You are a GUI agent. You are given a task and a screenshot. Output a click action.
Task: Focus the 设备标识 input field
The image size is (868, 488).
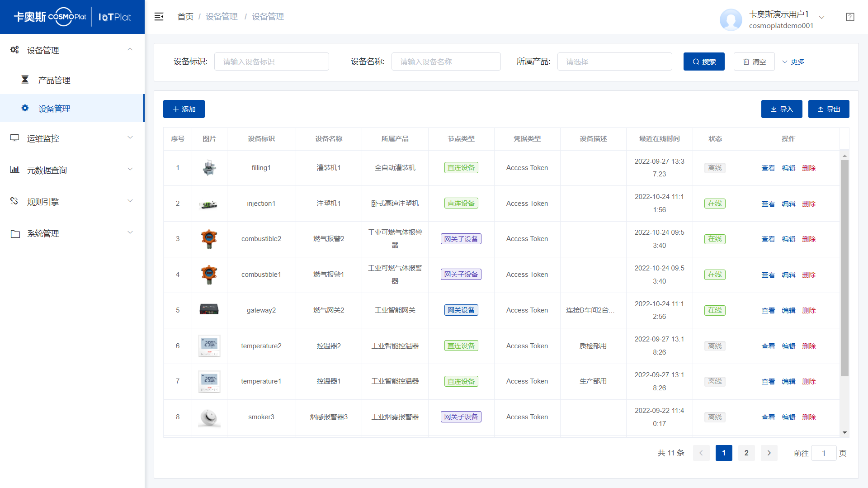pos(272,62)
